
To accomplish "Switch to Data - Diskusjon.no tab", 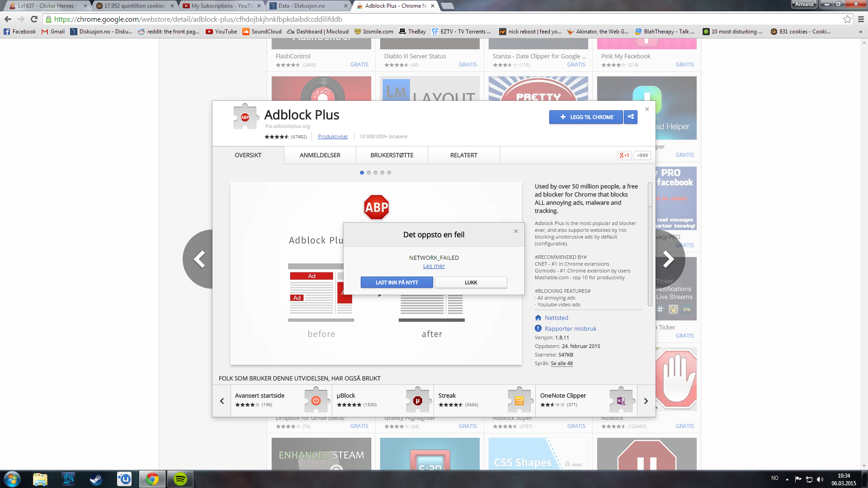I will coord(309,6).
